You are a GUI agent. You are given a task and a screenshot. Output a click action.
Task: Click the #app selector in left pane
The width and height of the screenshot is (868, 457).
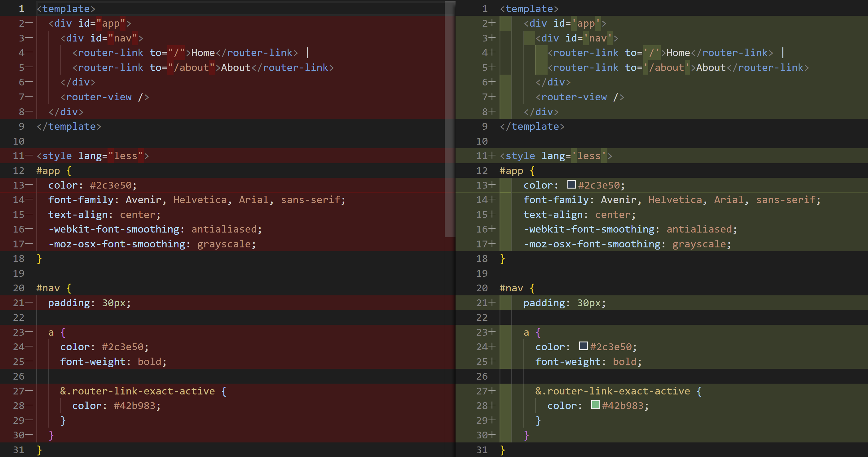pyautogui.click(x=48, y=171)
